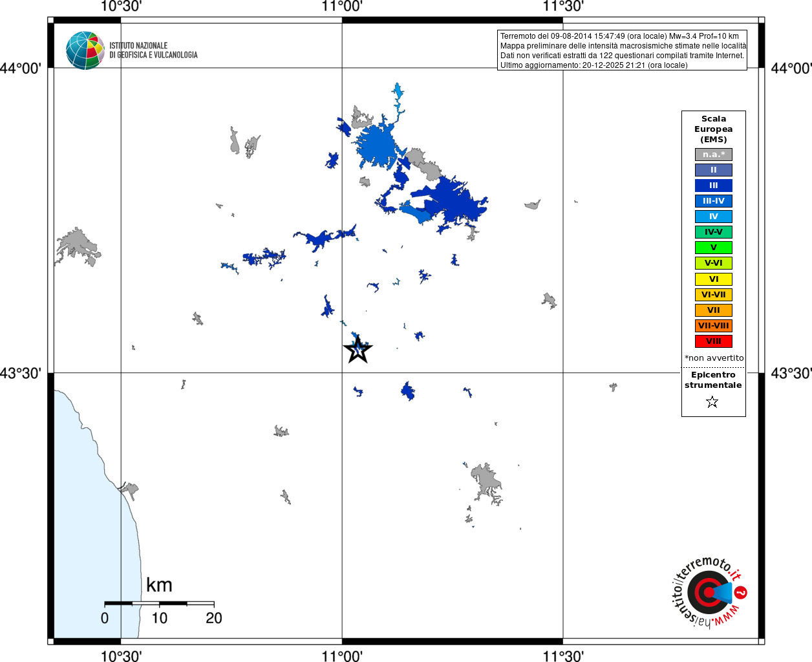Select the III intensity legend swatch
Screen dimensions: 812x662
tap(714, 186)
